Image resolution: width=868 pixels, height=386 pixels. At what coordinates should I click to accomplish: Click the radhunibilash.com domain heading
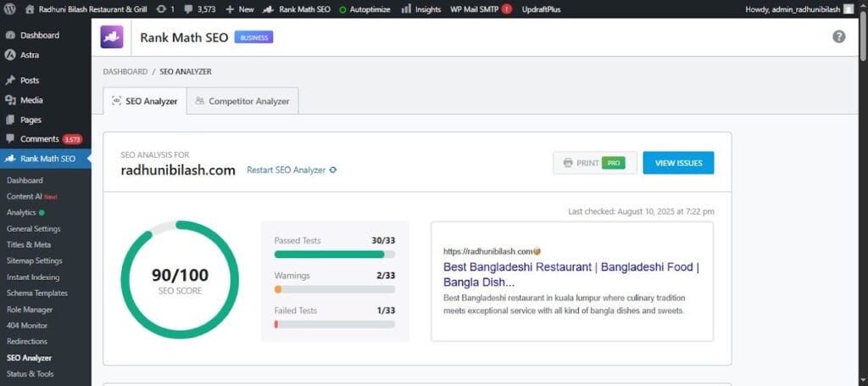click(178, 170)
